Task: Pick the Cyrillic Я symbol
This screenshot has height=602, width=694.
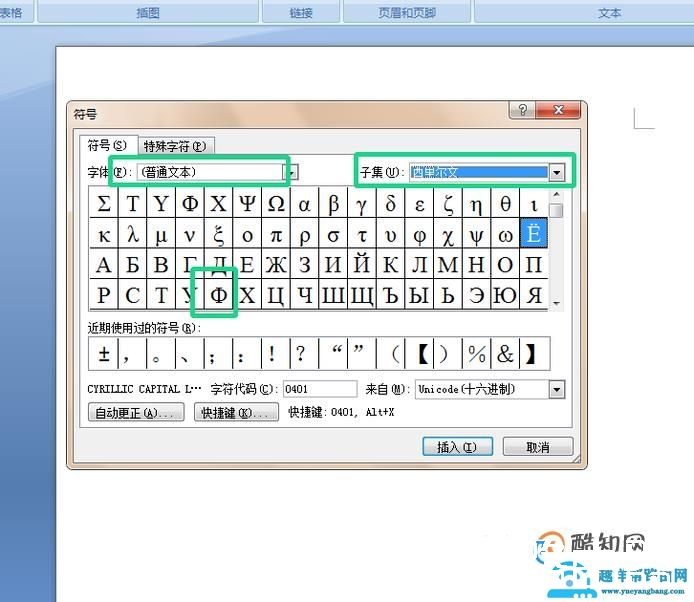Action: (x=534, y=294)
